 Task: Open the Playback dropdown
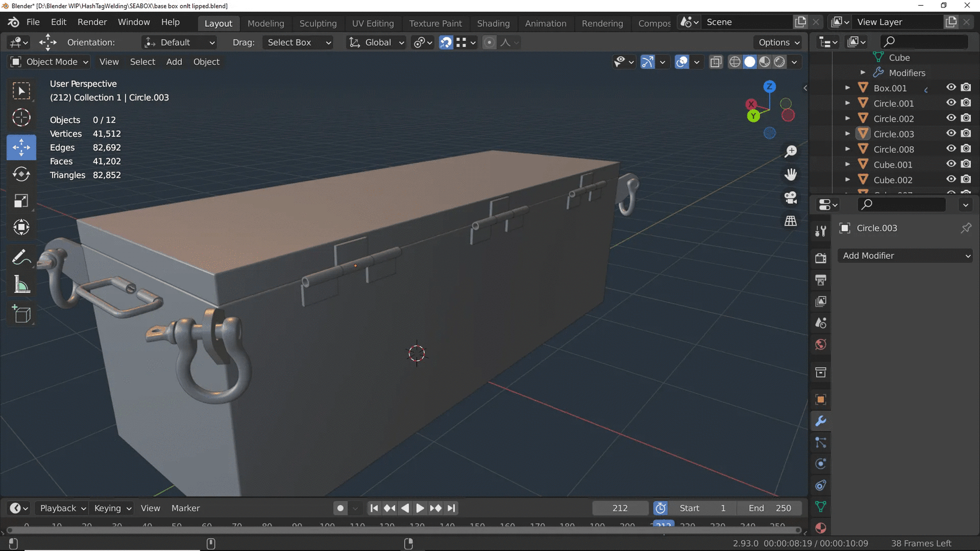click(x=62, y=508)
